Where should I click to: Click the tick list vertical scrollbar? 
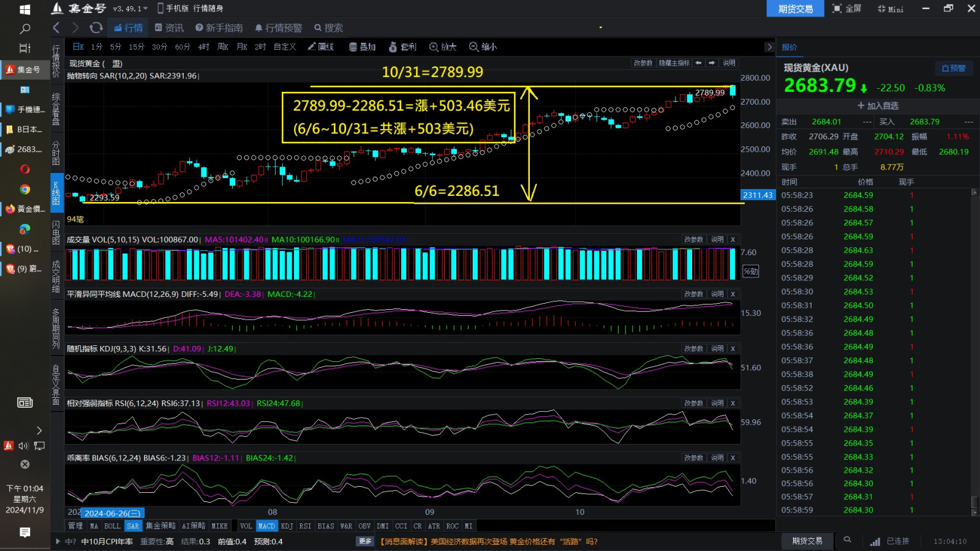[x=974, y=349]
